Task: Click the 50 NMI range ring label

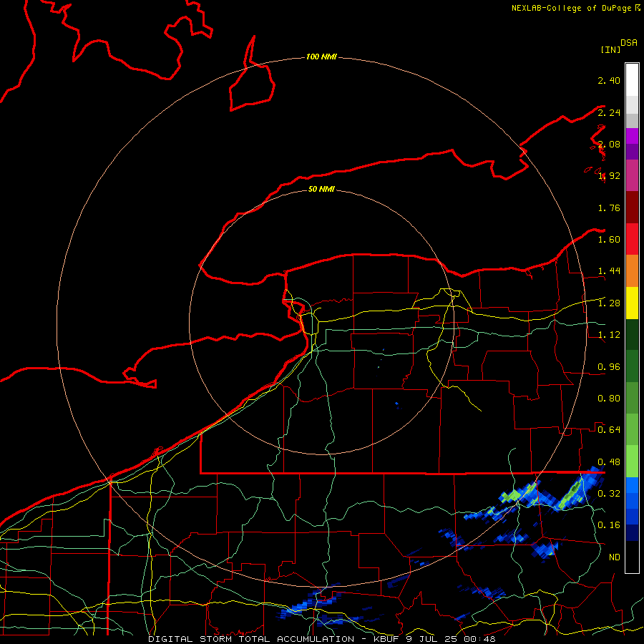Action: (321, 189)
